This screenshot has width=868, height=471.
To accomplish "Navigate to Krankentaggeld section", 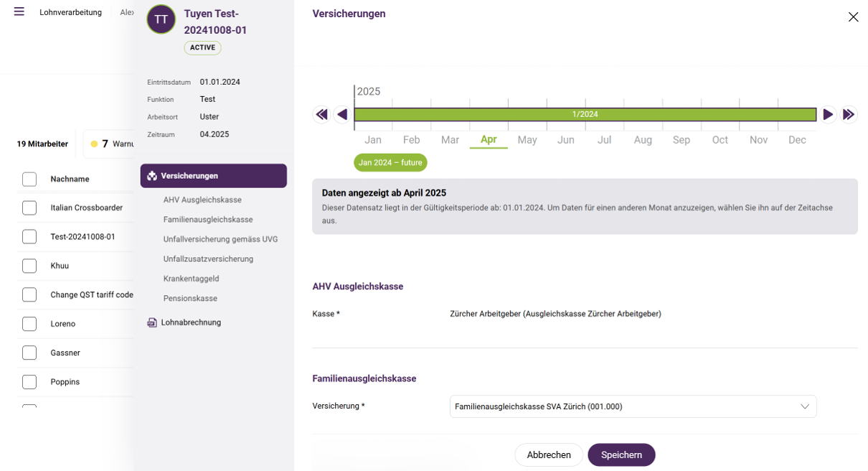I will 191,279.
